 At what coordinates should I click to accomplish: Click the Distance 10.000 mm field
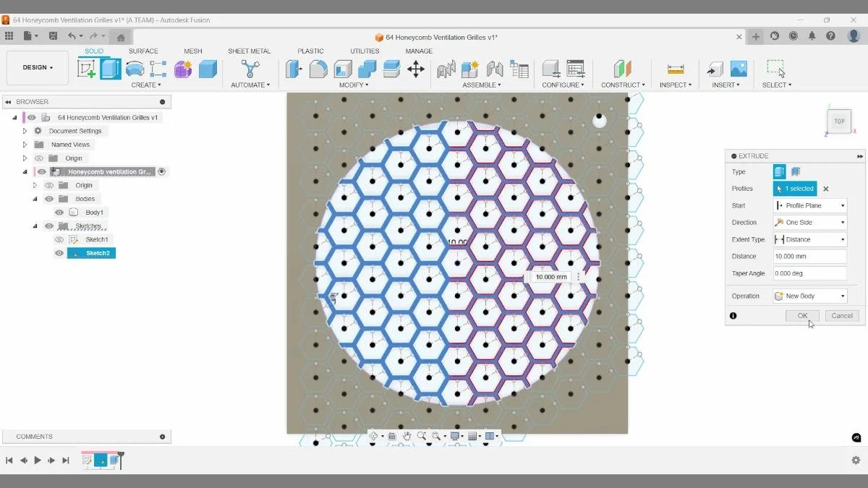click(x=809, y=257)
